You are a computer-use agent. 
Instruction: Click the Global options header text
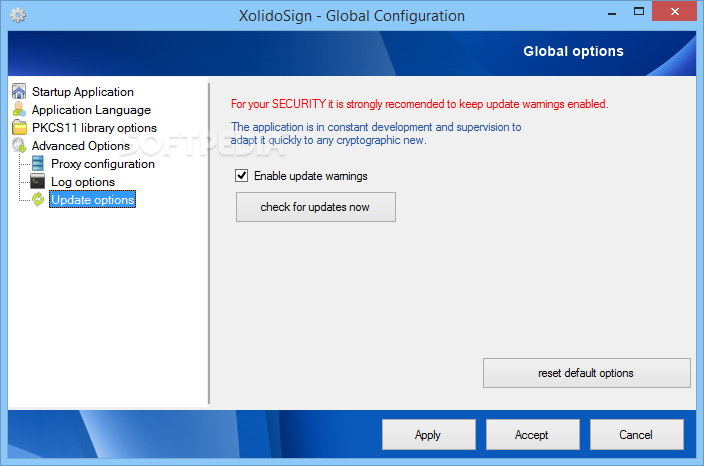tap(573, 51)
